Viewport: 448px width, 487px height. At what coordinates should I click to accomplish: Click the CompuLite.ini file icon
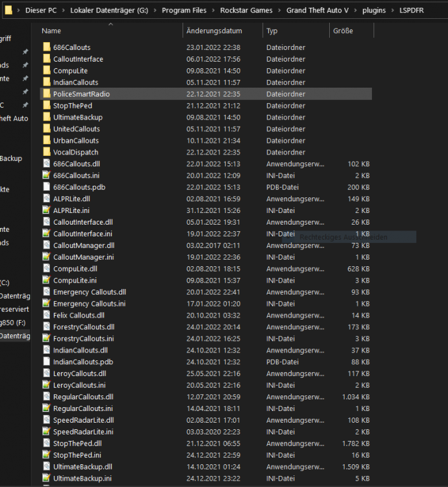[x=47, y=280]
